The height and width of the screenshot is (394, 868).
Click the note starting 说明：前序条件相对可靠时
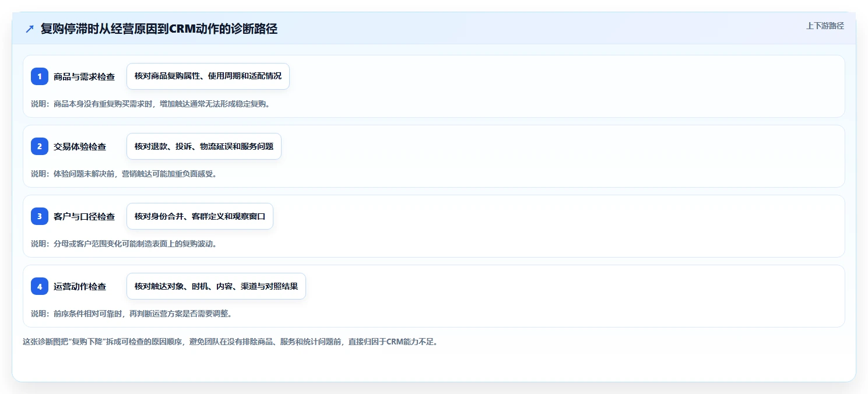132,314
